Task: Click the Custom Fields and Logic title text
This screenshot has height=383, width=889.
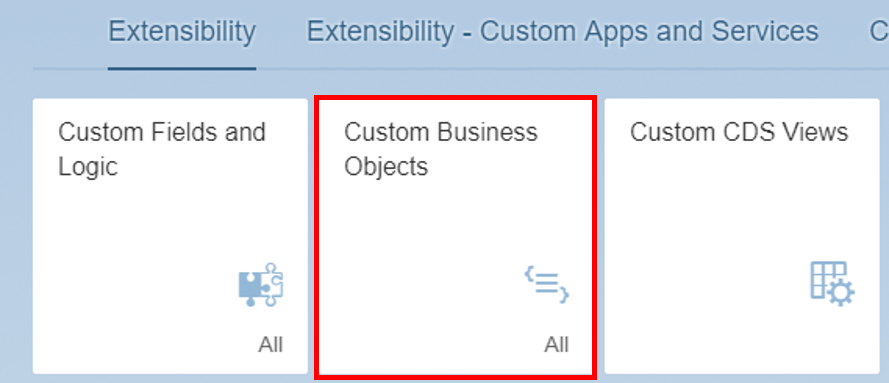Action: (162, 150)
